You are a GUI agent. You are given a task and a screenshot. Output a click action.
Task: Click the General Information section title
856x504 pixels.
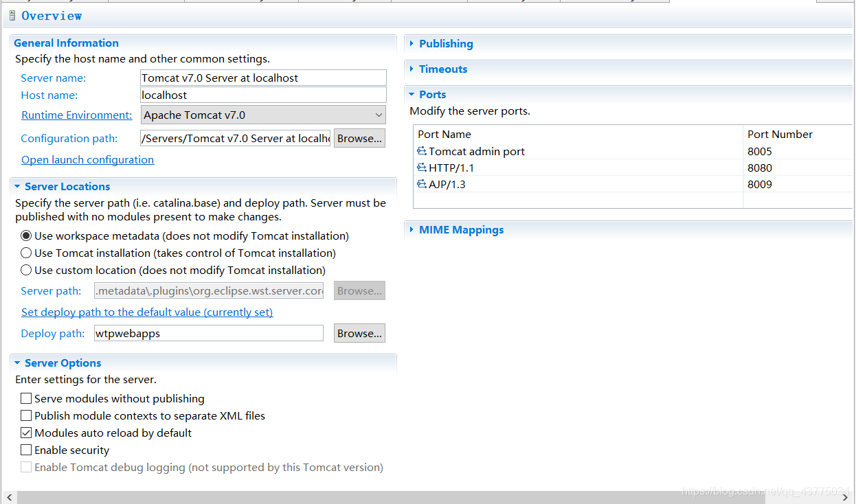tap(66, 43)
